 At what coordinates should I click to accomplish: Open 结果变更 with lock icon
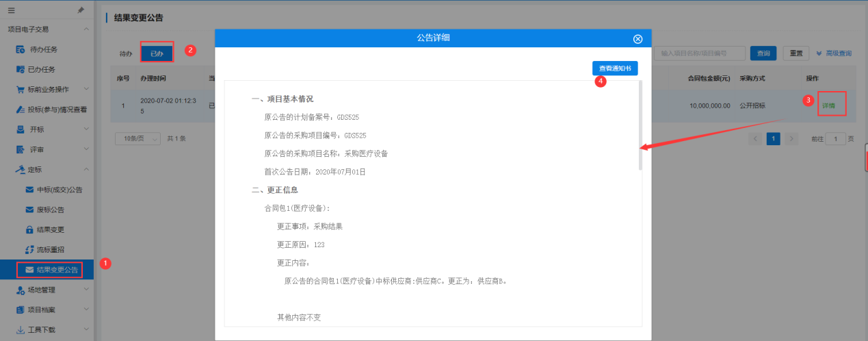[x=50, y=229]
